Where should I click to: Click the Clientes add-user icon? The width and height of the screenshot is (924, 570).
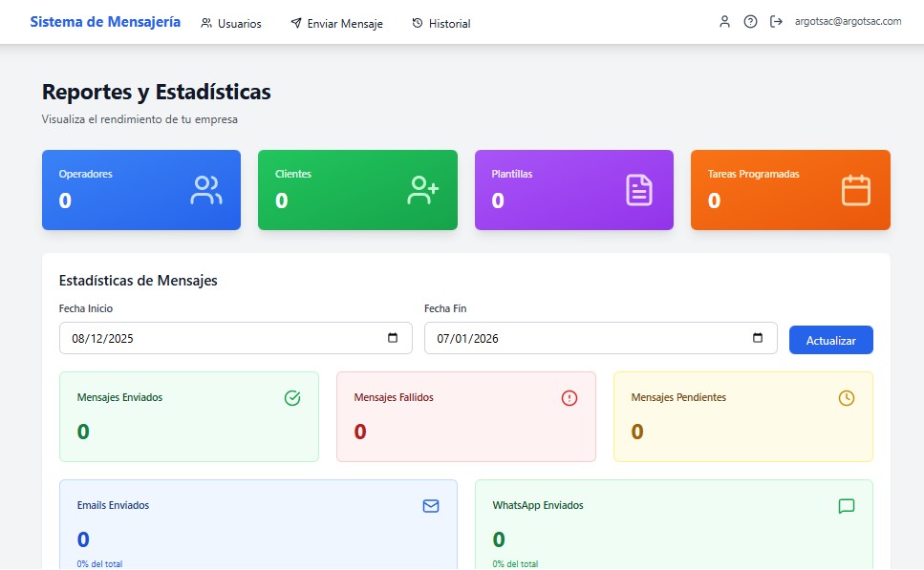422,190
